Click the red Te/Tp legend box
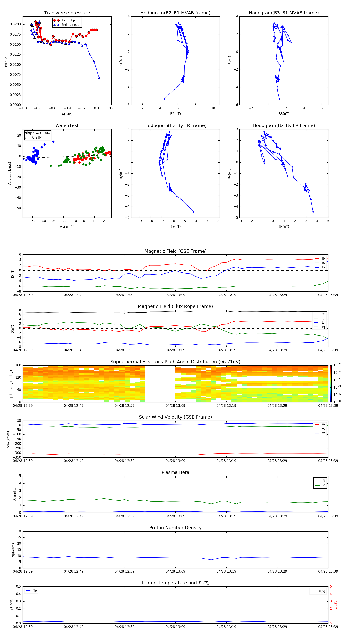The width and height of the screenshot is (351, 644). 318,591
